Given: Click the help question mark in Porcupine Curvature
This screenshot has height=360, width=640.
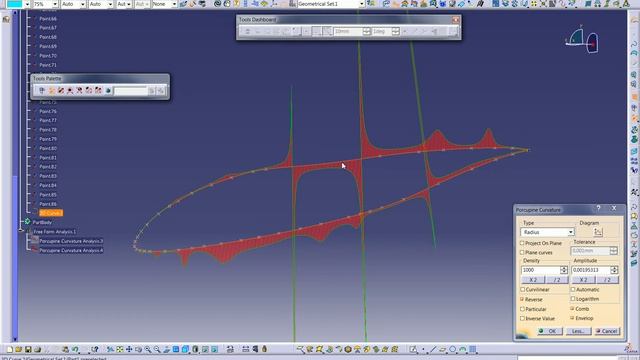Looking at the screenshot, I should 598,209.
